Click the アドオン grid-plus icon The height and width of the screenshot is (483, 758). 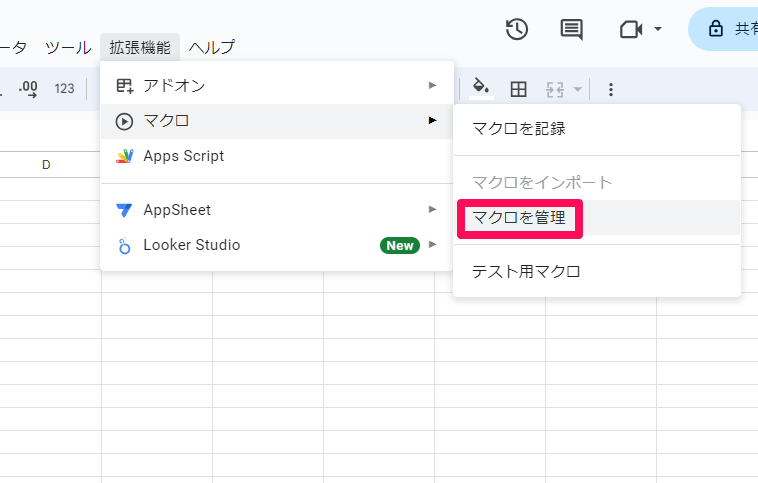125,86
